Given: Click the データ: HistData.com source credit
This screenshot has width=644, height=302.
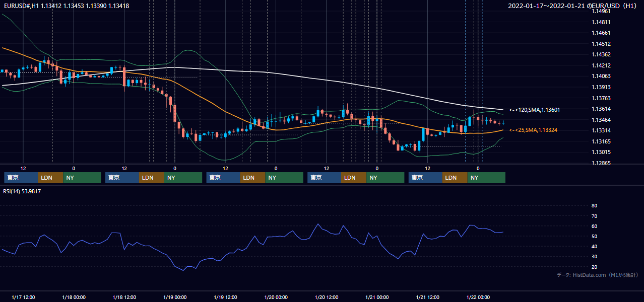Looking at the screenshot, I should 598,275.
